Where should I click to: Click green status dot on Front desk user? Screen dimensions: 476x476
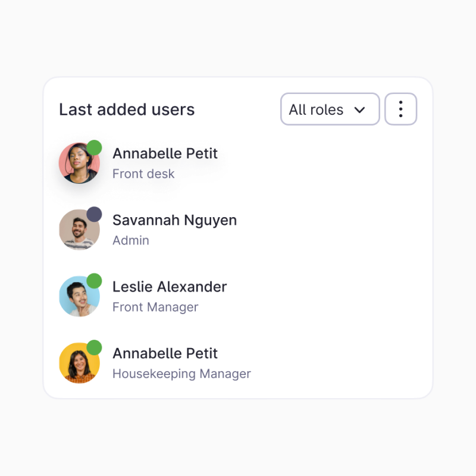pos(94,148)
